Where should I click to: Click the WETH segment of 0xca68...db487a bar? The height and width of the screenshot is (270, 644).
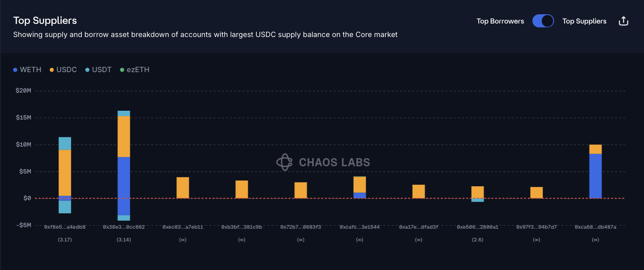pyautogui.click(x=595, y=176)
